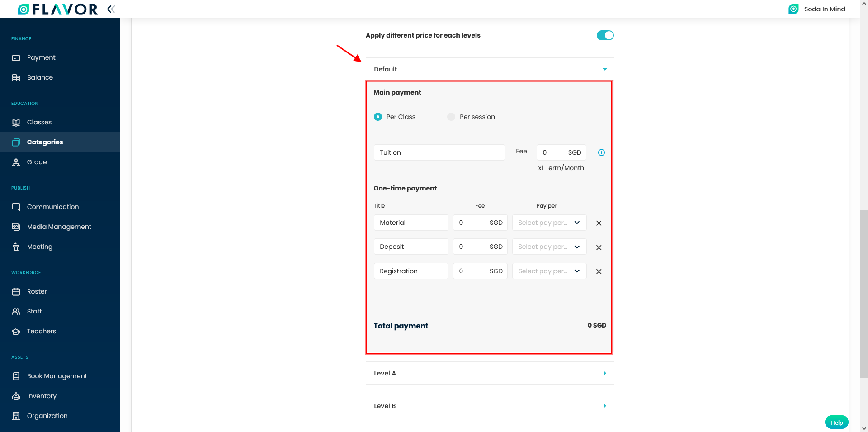Screen dimensions: 868x432
Task: Select the Per Class radio option
Action: point(378,117)
